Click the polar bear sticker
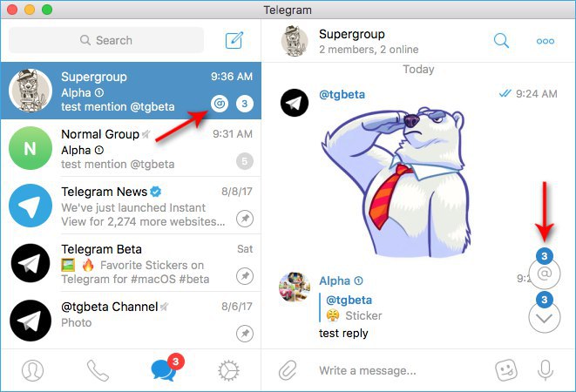The height and width of the screenshot is (392, 576). click(396, 183)
